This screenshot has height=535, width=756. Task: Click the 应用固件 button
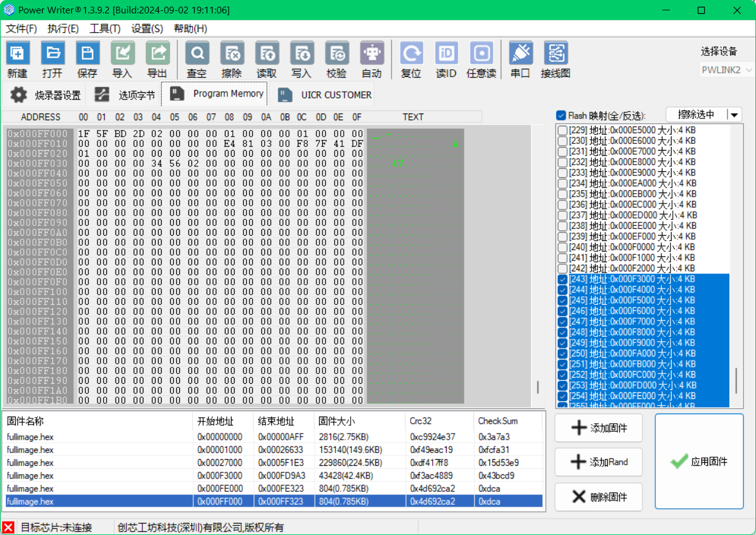(699, 462)
